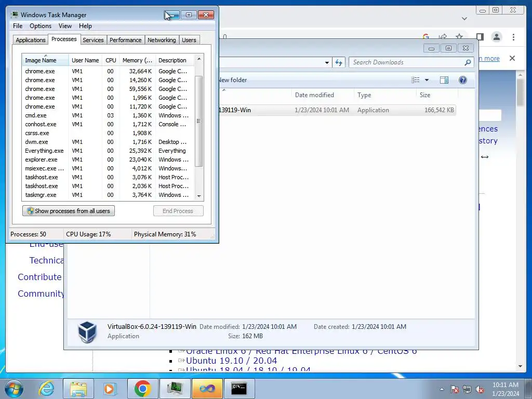Open the view options dropdown arrow
Image resolution: width=532 pixels, height=399 pixels.
pos(427,80)
